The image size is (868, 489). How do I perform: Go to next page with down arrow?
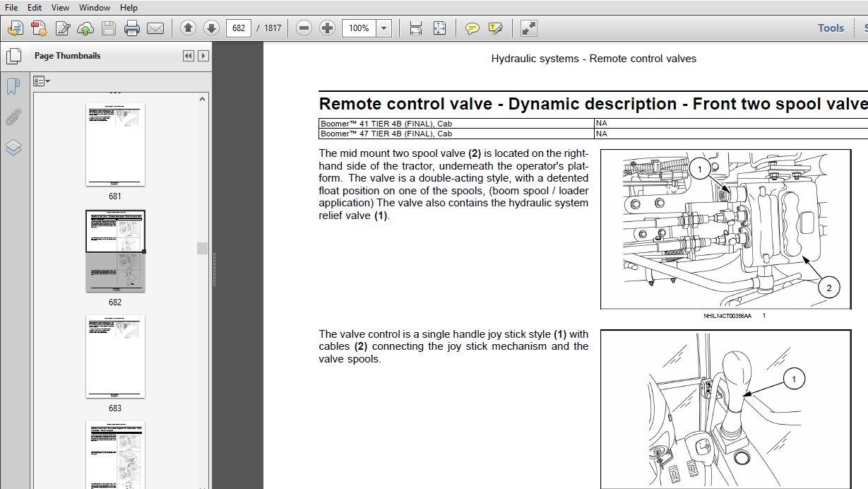pos(211,28)
